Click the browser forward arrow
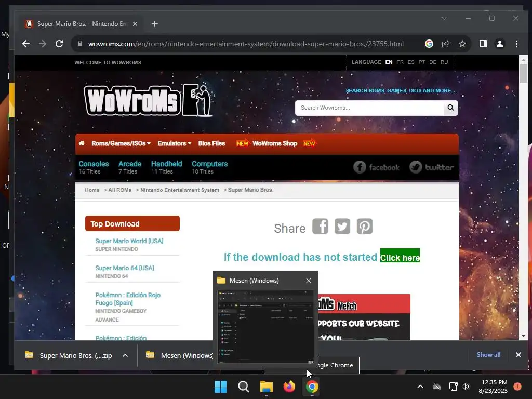Image resolution: width=532 pixels, height=399 pixels. (43, 44)
